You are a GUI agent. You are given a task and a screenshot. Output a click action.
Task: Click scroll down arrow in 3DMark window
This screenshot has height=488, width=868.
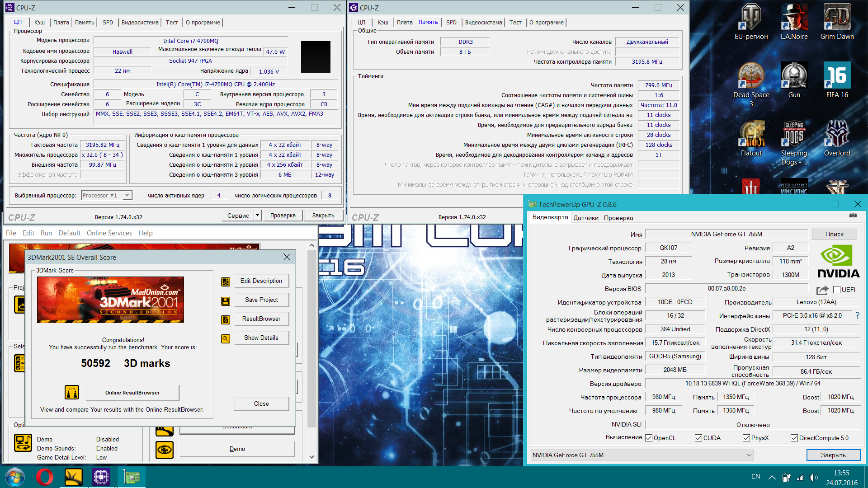[311, 457]
